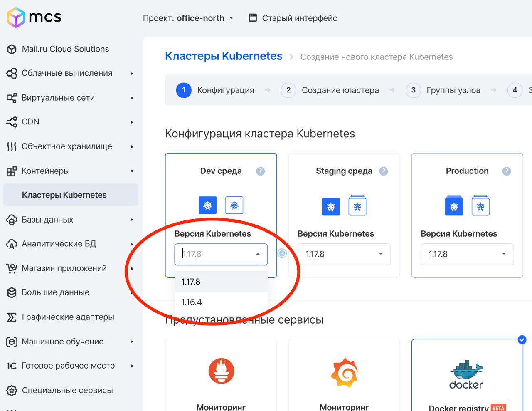The image size is (532, 411).
Task: Click the Контейнеры sidebar icon
Action: coord(12,171)
